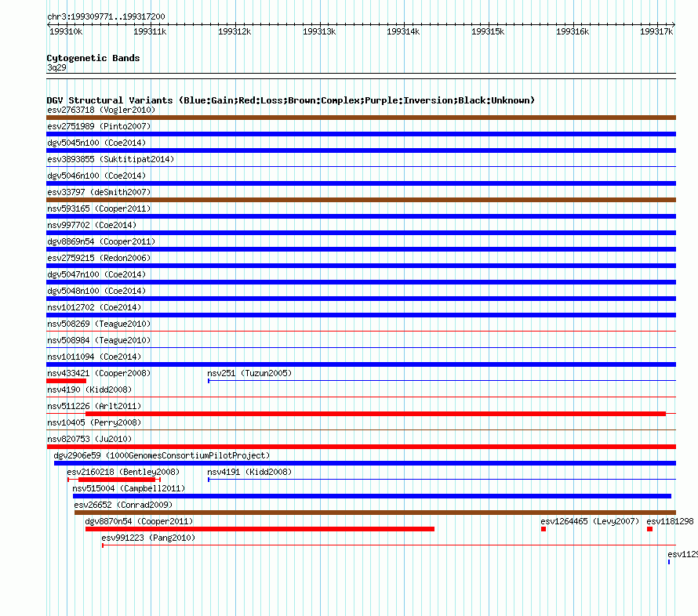Select the esv26652 (Conrad2009) label

(123, 505)
